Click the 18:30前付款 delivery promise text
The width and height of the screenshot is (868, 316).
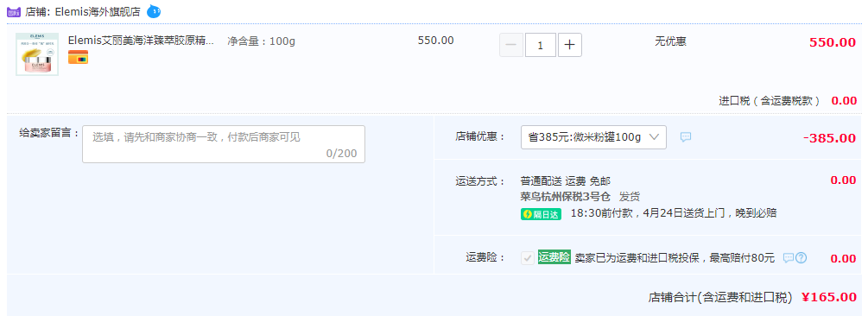[673, 213]
